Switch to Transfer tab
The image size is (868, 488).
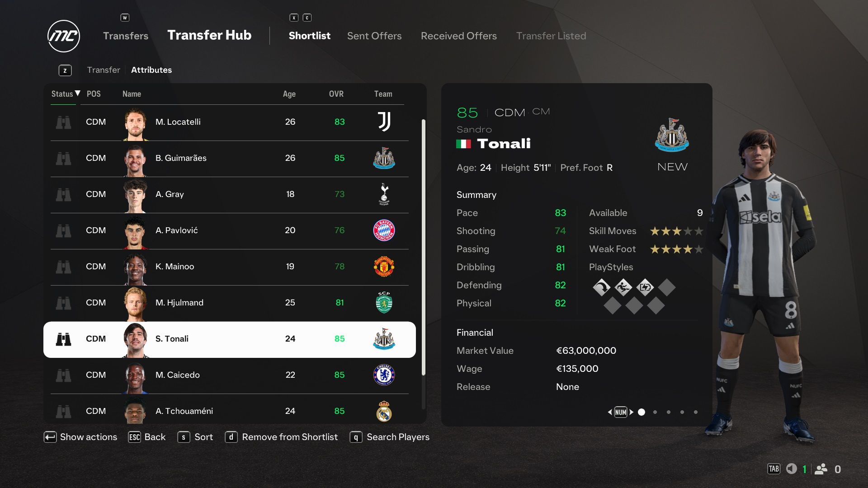point(104,70)
